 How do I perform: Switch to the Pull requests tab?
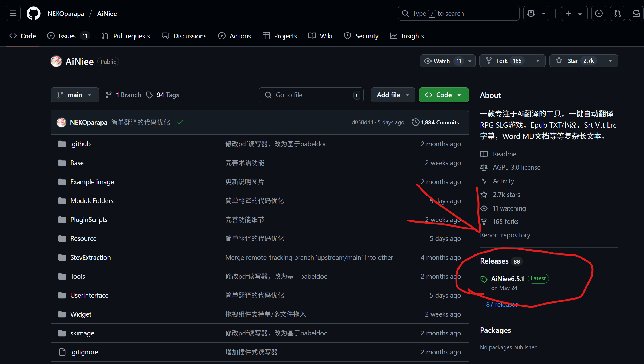point(126,36)
